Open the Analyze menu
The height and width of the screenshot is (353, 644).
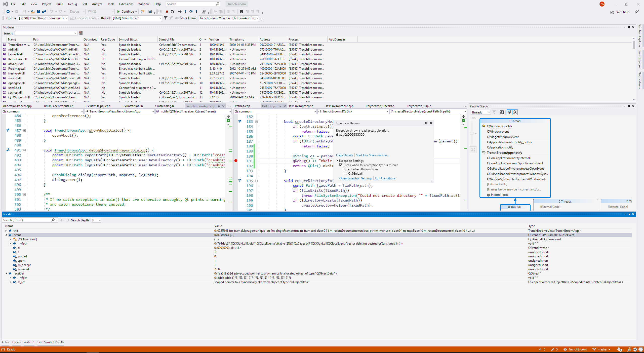click(97, 4)
